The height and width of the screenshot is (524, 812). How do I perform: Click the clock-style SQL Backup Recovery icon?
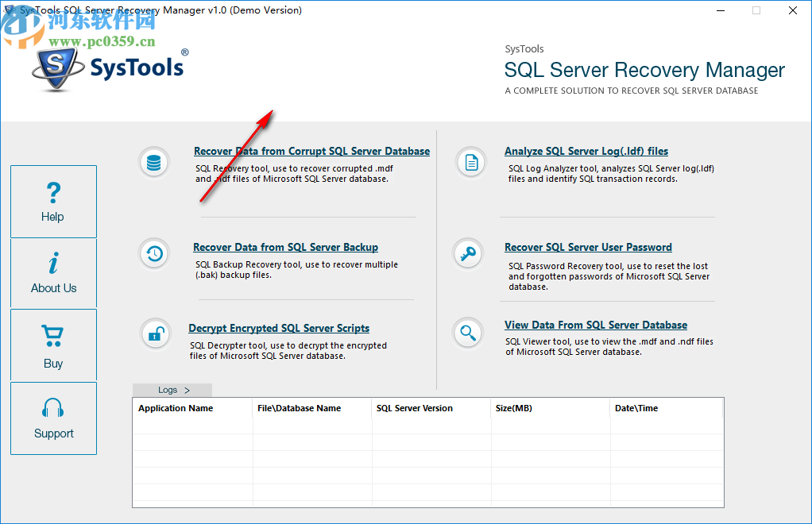coord(153,253)
